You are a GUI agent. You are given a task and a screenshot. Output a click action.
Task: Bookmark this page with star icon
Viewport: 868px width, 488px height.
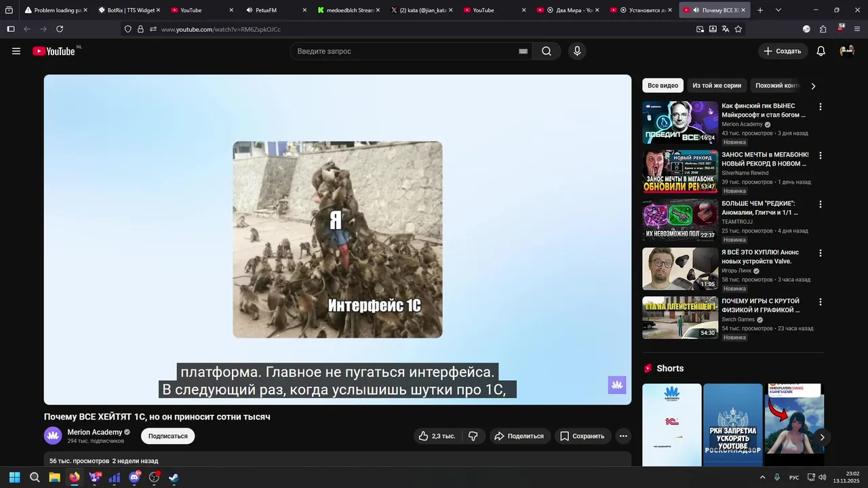coord(738,29)
